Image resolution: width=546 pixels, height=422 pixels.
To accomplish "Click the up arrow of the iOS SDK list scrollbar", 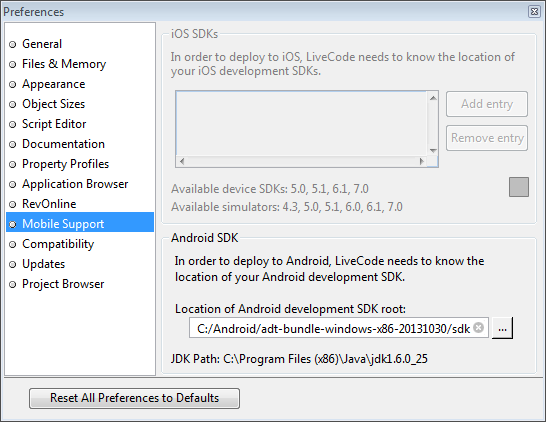I will pyautogui.click(x=433, y=98).
